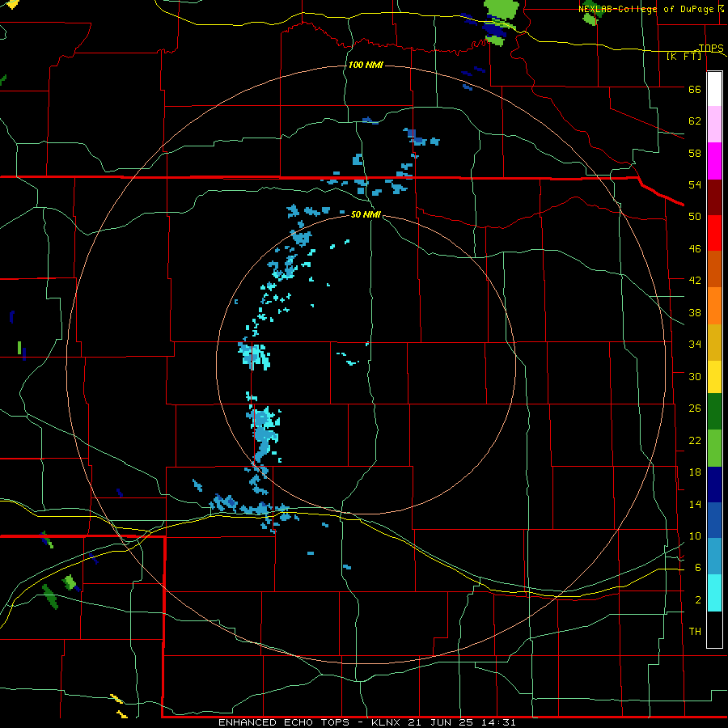Click the 50 value on legend scale

(x=695, y=216)
